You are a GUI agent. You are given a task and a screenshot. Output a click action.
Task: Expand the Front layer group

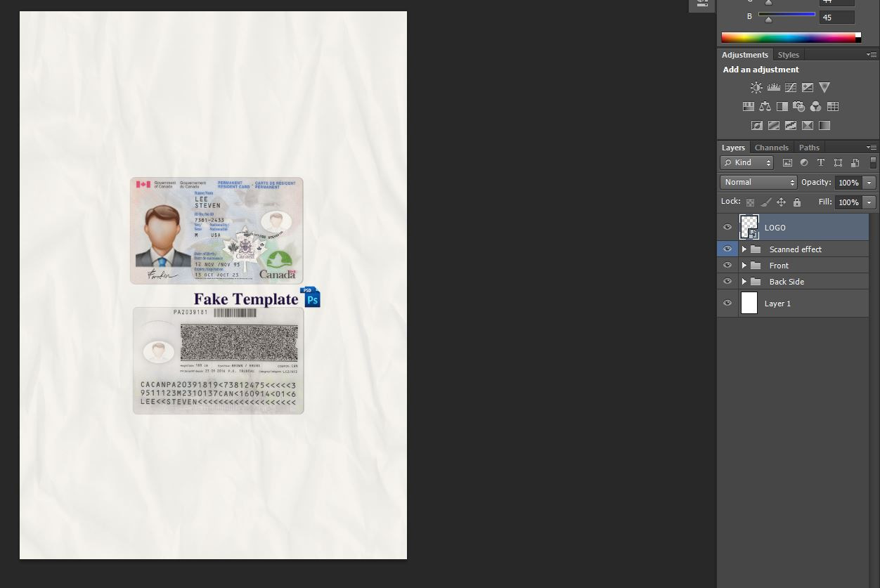click(x=744, y=266)
